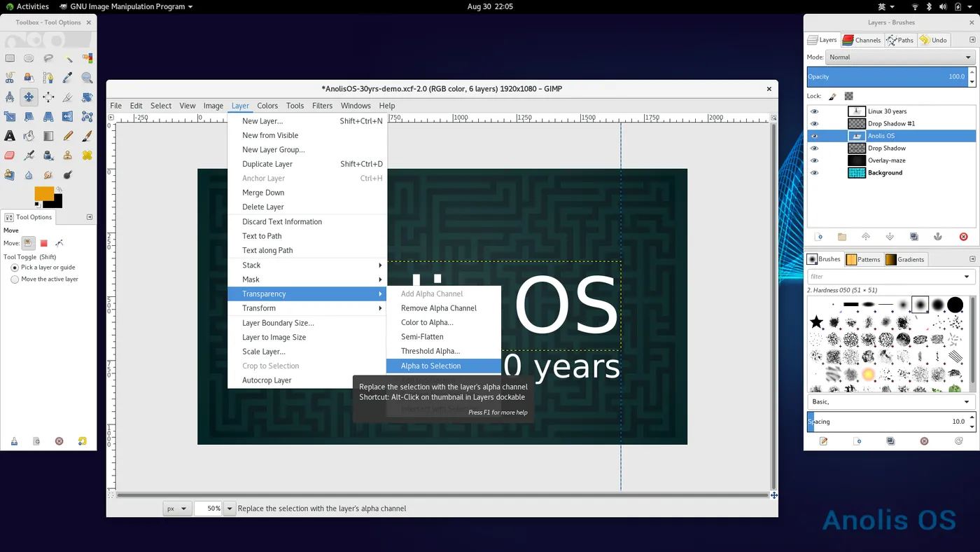Click Merge Down in Layer menu
The image size is (980, 552).
tap(308, 193)
